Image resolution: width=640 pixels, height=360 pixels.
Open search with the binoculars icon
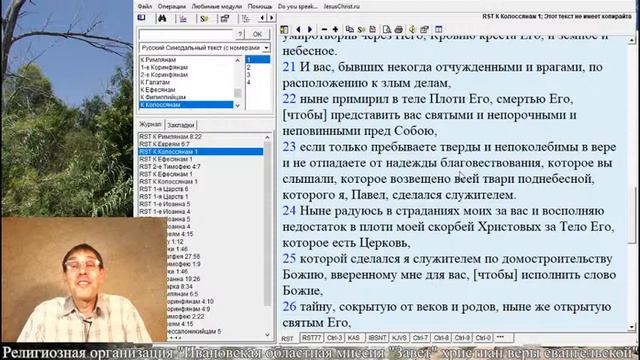(x=162, y=19)
